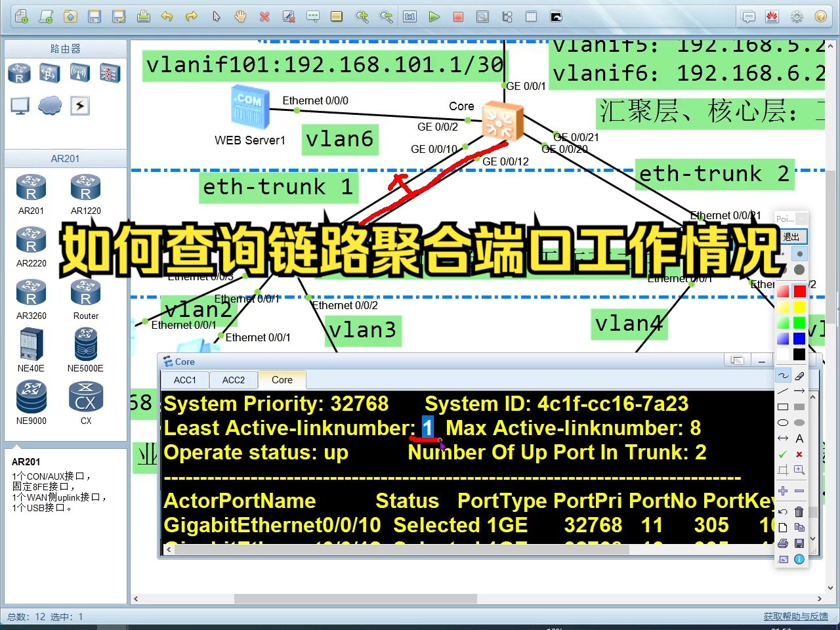The width and height of the screenshot is (840, 630).
Task: Switch to the ACC2 console tab
Action: click(233, 379)
